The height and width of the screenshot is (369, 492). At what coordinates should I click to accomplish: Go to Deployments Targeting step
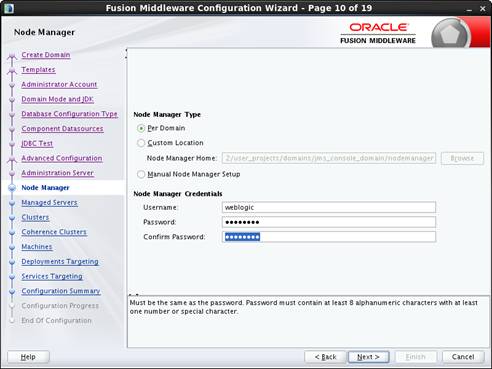tap(60, 261)
